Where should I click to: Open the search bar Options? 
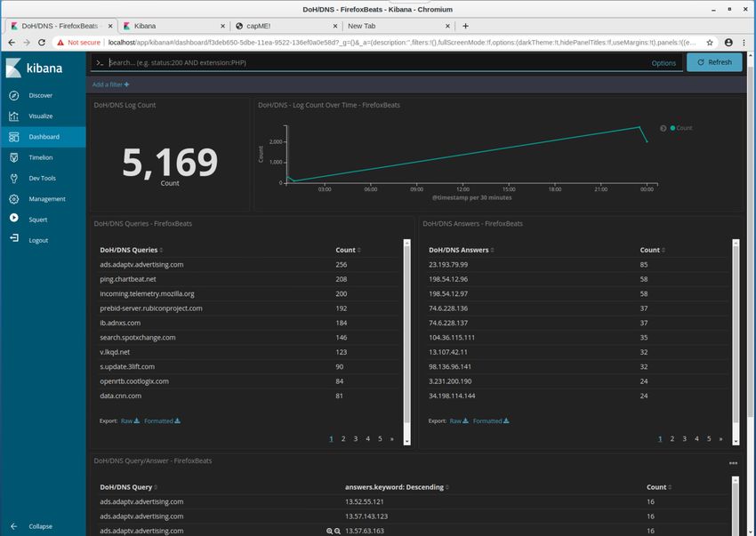click(664, 63)
